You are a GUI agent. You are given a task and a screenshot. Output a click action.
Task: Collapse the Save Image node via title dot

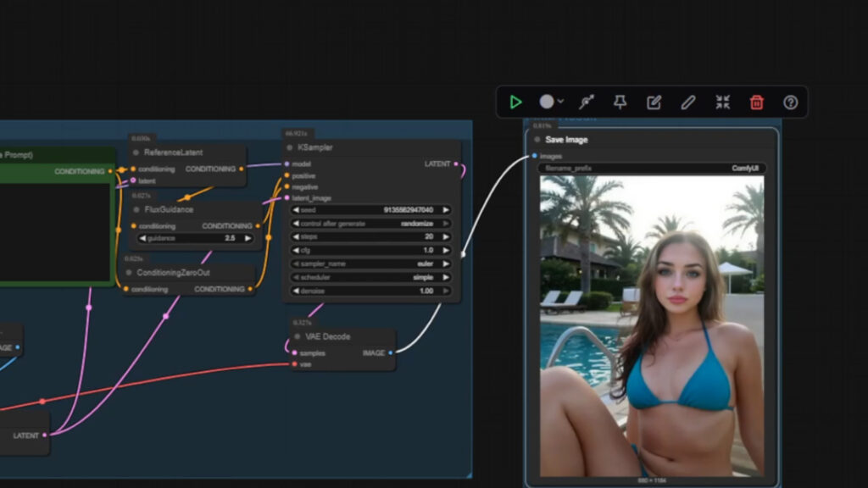point(537,140)
